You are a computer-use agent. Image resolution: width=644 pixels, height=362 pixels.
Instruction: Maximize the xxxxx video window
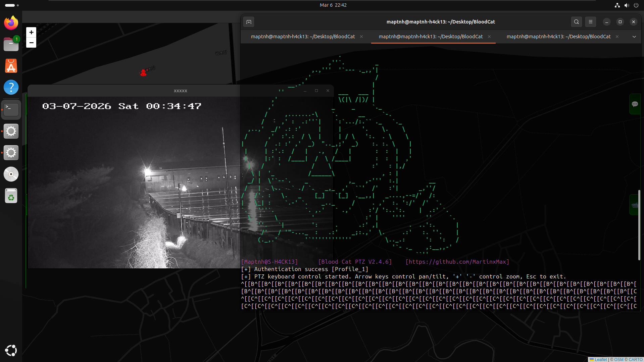click(x=316, y=91)
